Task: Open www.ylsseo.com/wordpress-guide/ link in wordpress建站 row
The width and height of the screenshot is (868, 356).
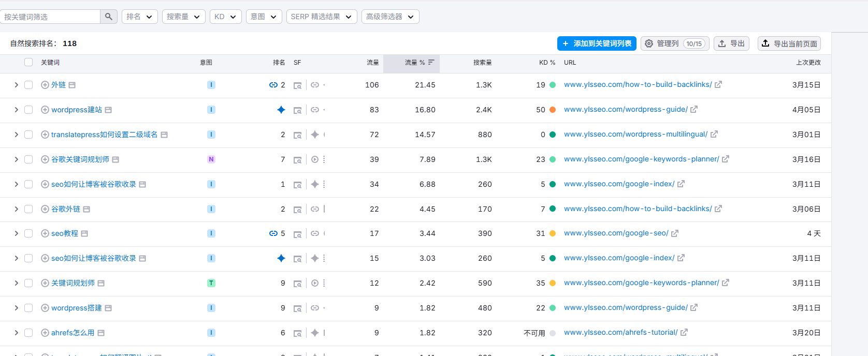Action: (626, 110)
